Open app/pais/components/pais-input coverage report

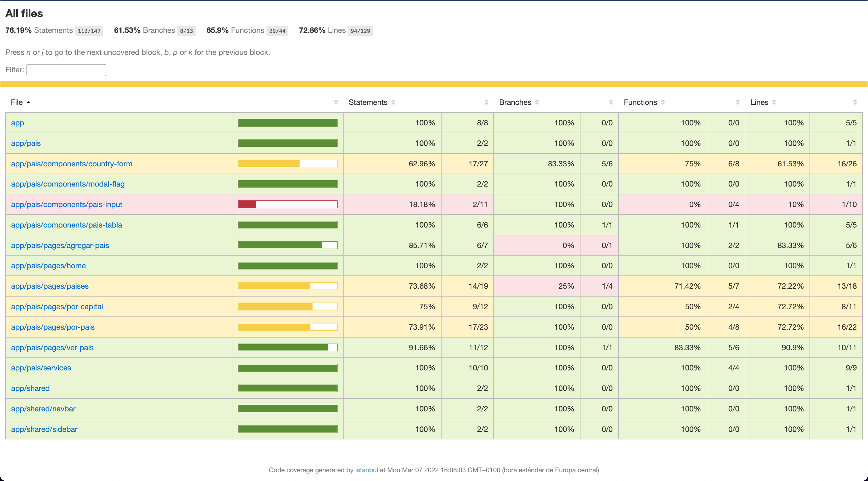click(x=66, y=204)
